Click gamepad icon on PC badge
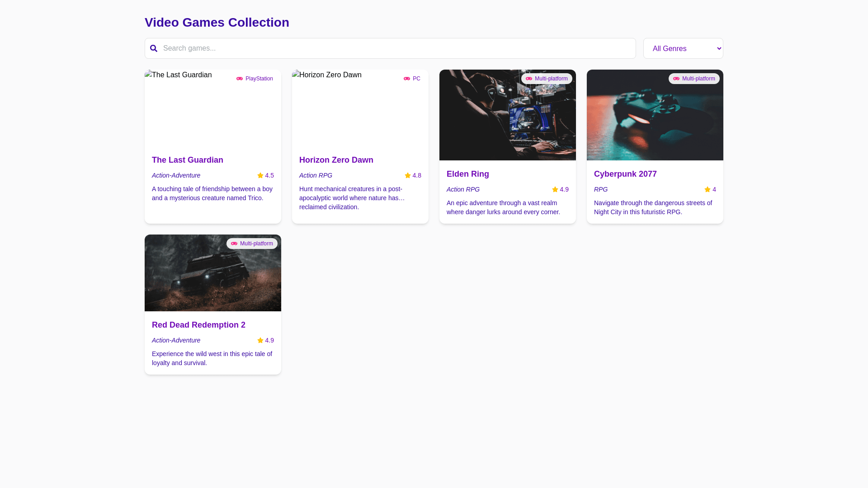This screenshot has width=868, height=488. pyautogui.click(x=407, y=79)
